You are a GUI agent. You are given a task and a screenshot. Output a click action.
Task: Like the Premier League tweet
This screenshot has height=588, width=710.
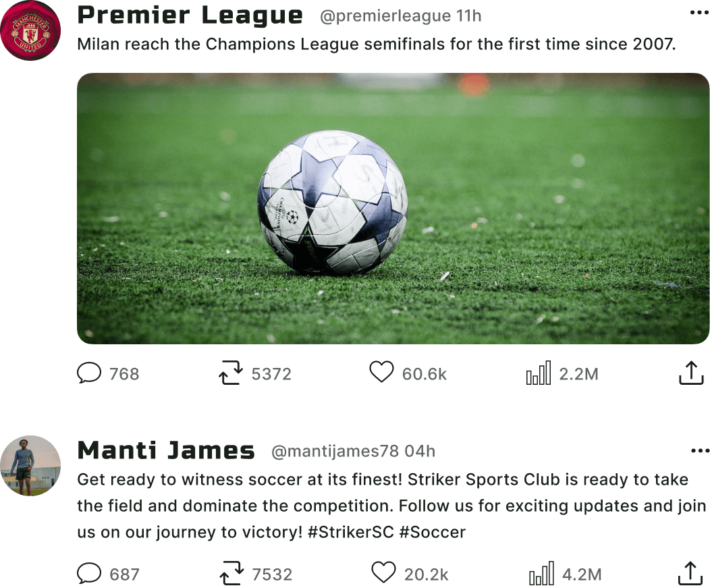[x=382, y=372]
